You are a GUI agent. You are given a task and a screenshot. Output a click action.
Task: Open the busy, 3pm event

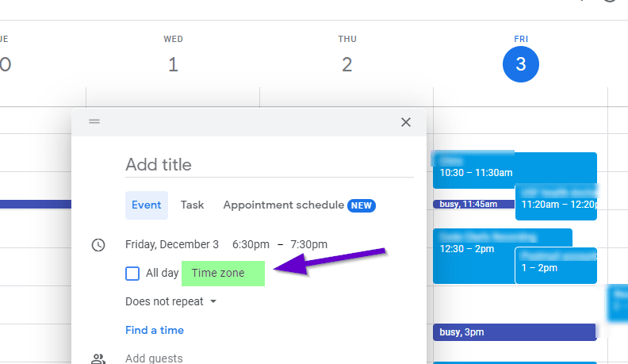515,332
